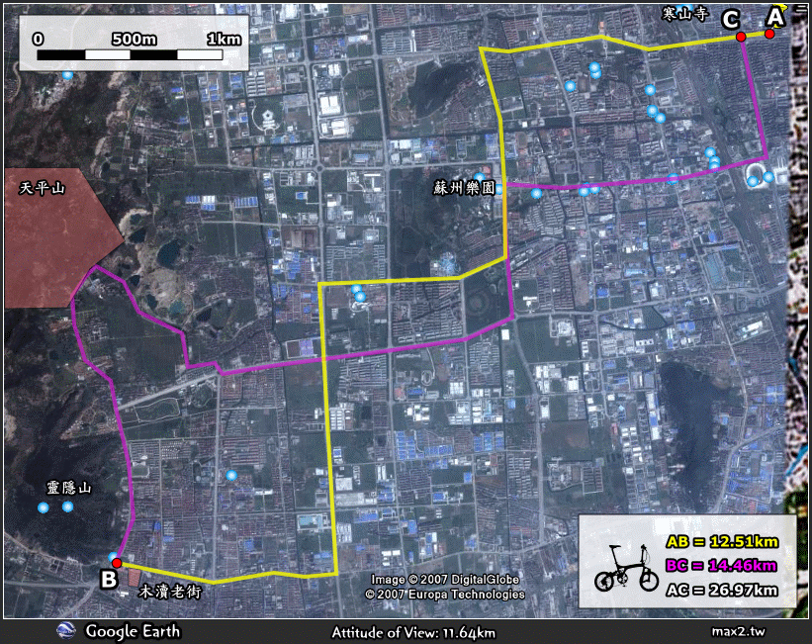This screenshot has width=812, height=644.
Task: Click the red dot at point B
Action: [x=117, y=563]
